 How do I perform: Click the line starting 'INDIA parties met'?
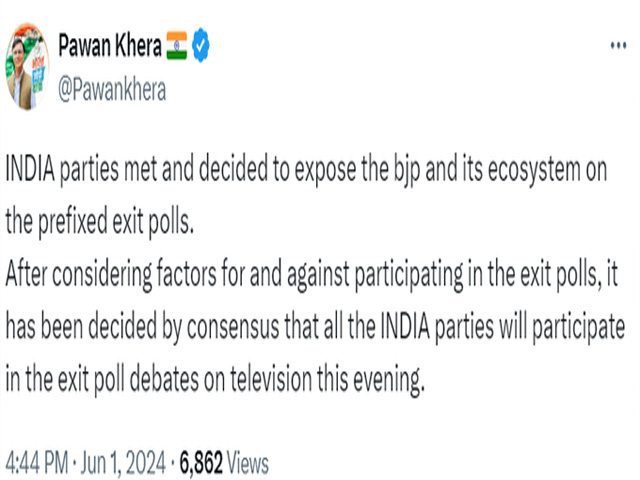coord(306,170)
